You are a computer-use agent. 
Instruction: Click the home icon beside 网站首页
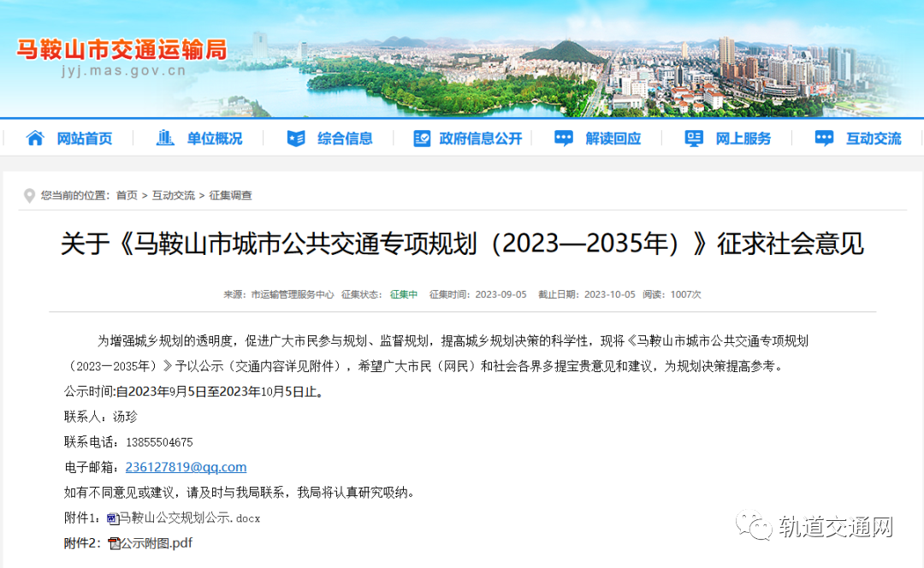point(34,138)
